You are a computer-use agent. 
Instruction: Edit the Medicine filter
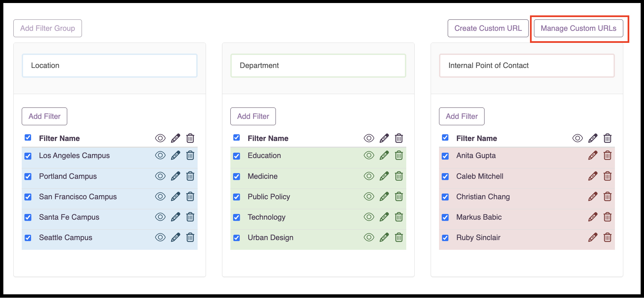click(x=384, y=176)
